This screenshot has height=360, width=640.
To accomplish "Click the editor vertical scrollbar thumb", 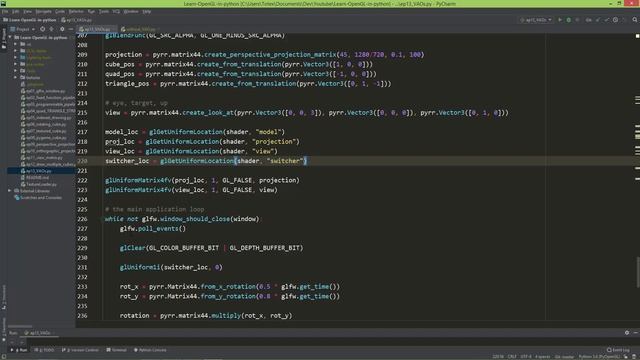I will click(638, 272).
